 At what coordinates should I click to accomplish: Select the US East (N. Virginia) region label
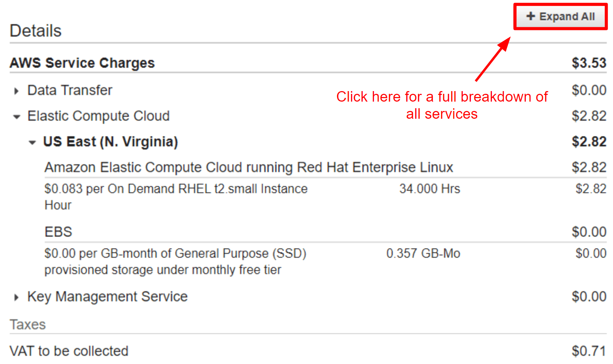coord(111,142)
